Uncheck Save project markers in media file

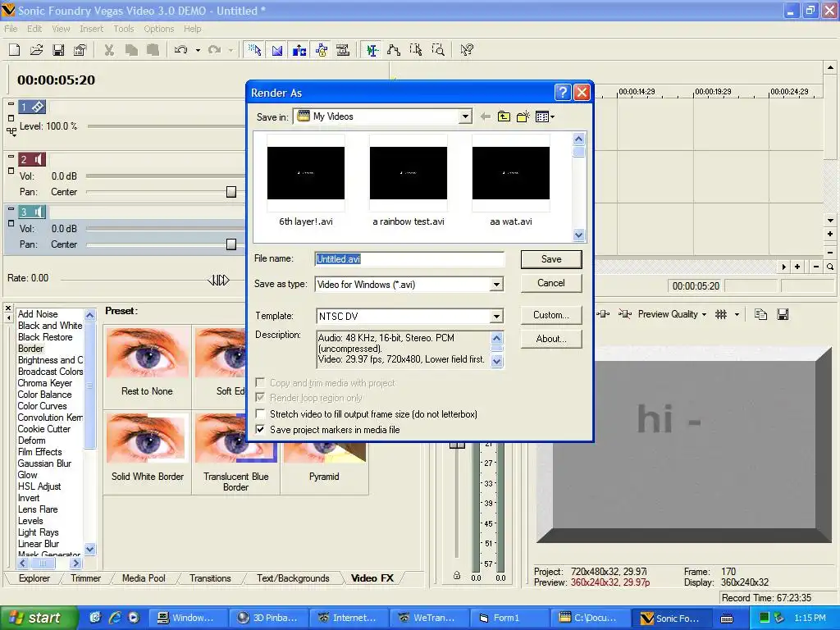coord(260,430)
